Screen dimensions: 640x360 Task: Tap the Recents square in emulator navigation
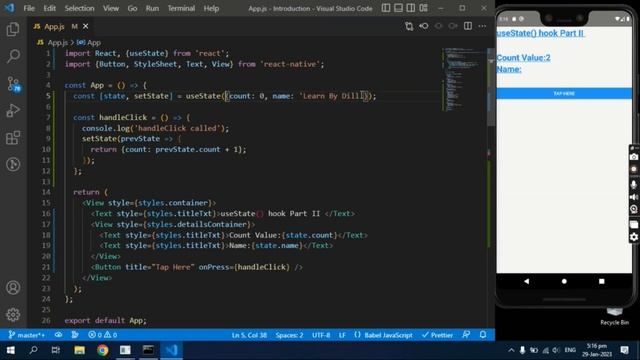pyautogui.click(x=602, y=281)
